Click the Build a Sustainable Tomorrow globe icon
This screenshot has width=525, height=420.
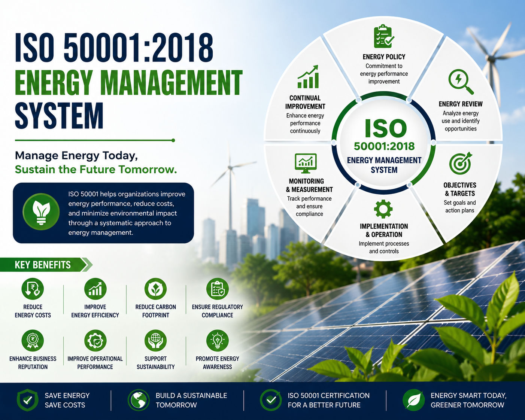(x=139, y=400)
